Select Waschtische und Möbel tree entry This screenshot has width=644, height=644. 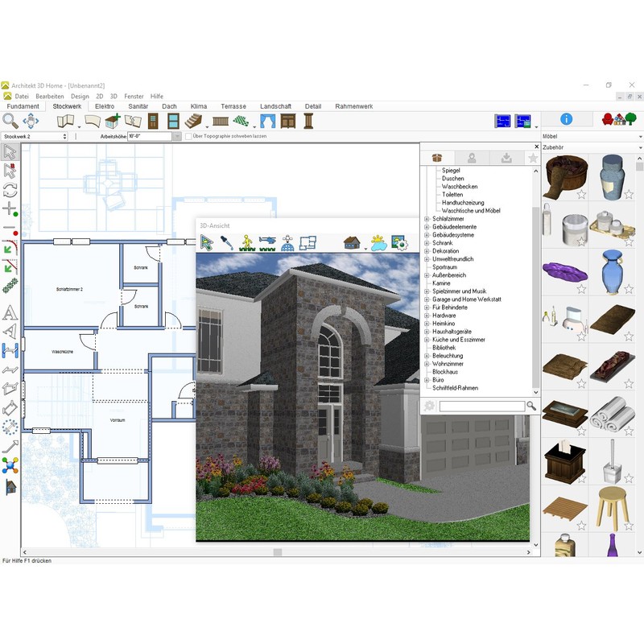[471, 211]
